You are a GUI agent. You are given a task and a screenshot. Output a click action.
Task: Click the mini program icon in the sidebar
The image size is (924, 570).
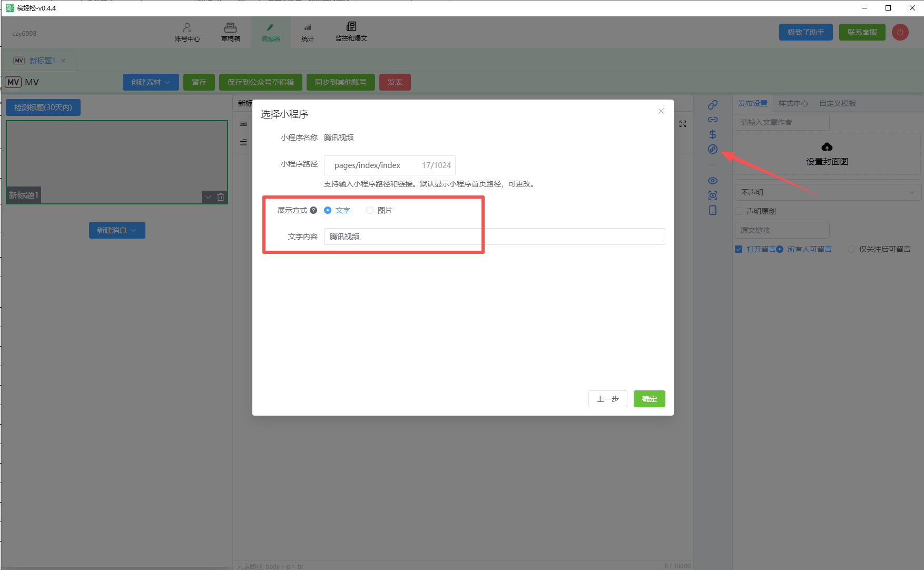click(712, 149)
